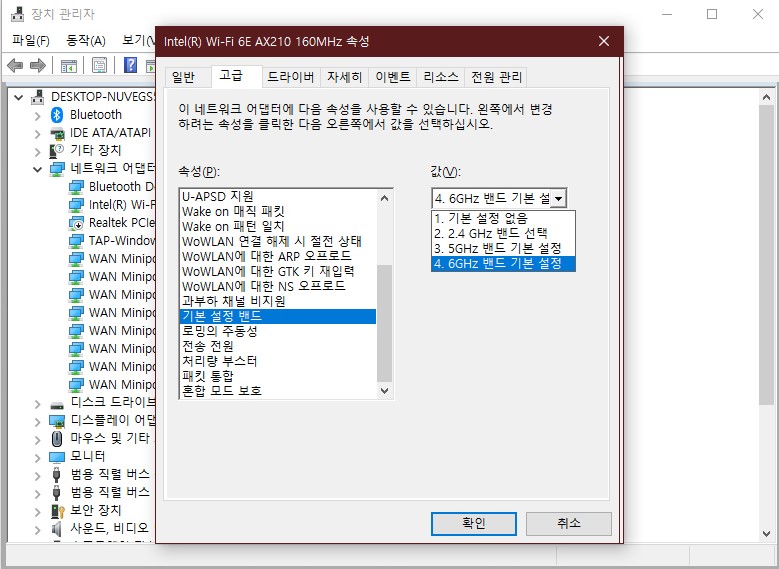The width and height of the screenshot is (779, 569).
Task: Switch to the 자세히 tab
Action: [344, 77]
